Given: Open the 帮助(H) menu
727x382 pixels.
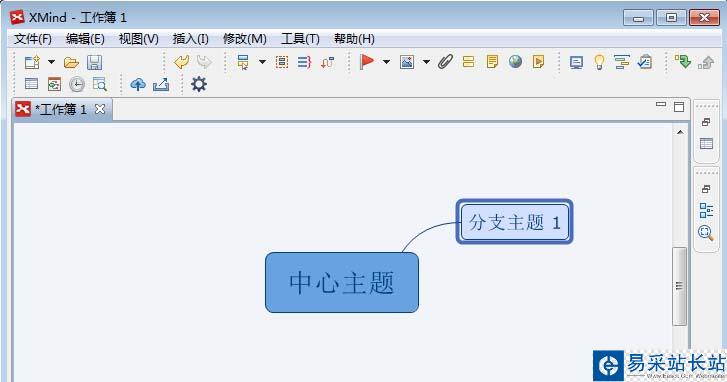Looking at the screenshot, I should point(354,39).
